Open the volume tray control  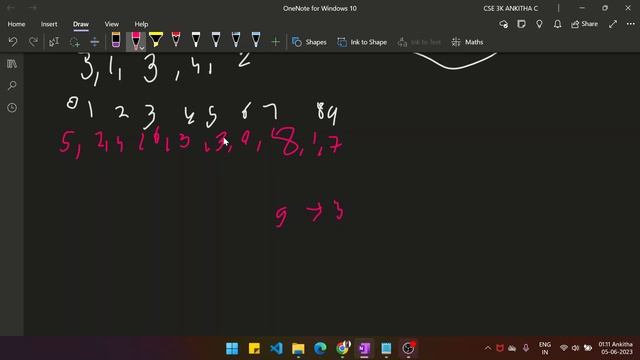pos(576,348)
